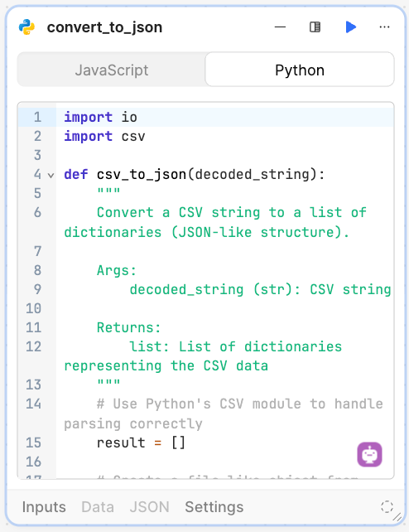Click line number 15 in gutter

34,443
